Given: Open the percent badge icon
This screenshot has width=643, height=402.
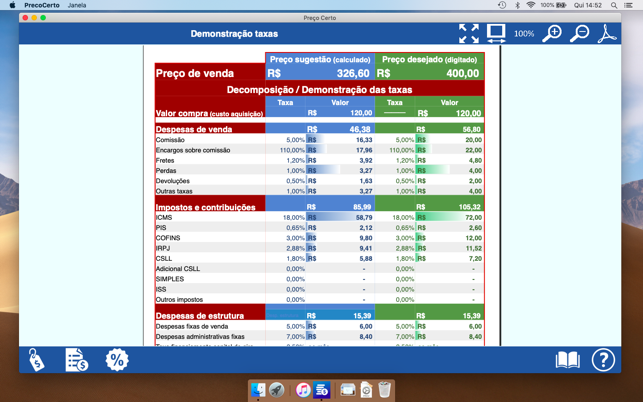Looking at the screenshot, I should click(x=117, y=360).
